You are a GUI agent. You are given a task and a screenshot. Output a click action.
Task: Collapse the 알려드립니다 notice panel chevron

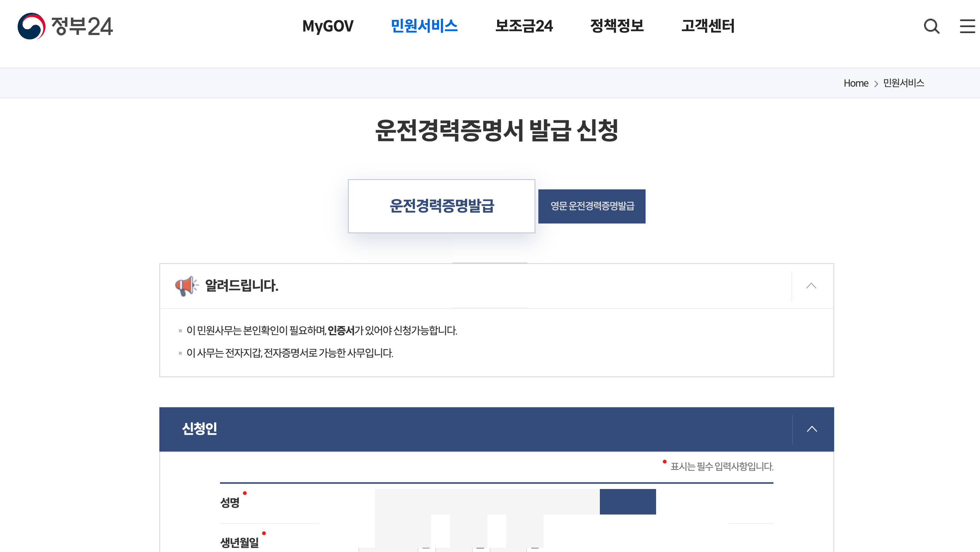[811, 286]
